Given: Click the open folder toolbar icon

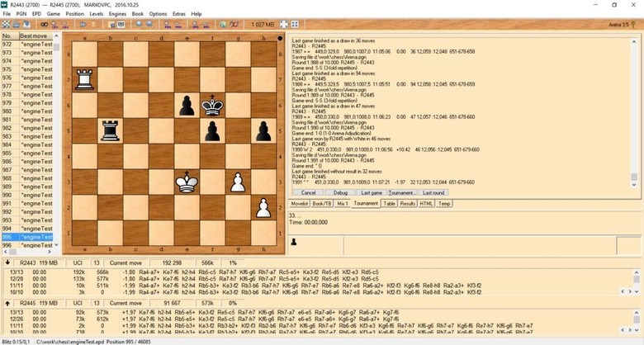Looking at the screenshot, I should pos(17,25).
